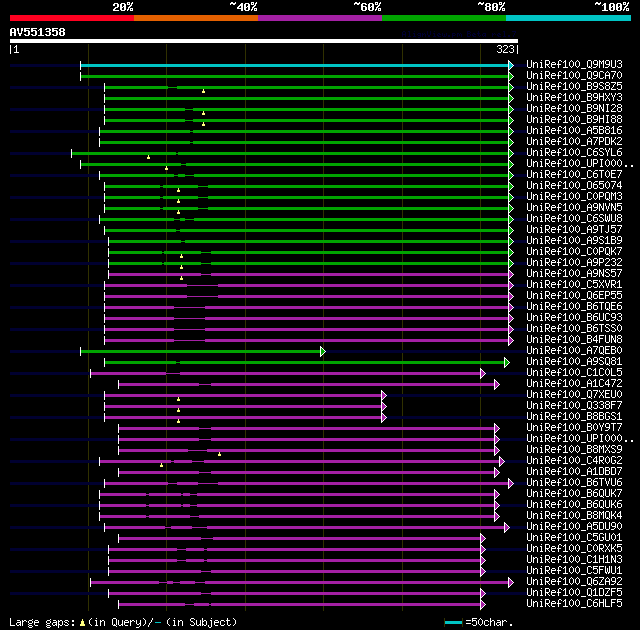Open the UniRef100_A9NVN5 hit label
The image size is (640, 630).
574,208
